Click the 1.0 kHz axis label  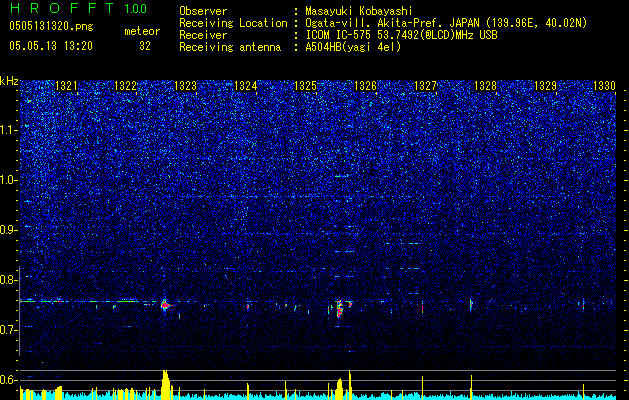pyautogui.click(x=9, y=180)
